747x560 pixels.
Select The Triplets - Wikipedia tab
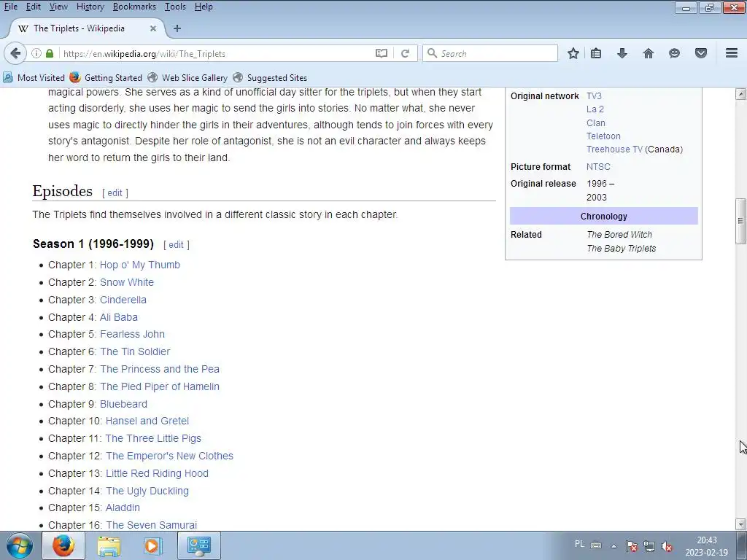pyautogui.click(x=88, y=28)
